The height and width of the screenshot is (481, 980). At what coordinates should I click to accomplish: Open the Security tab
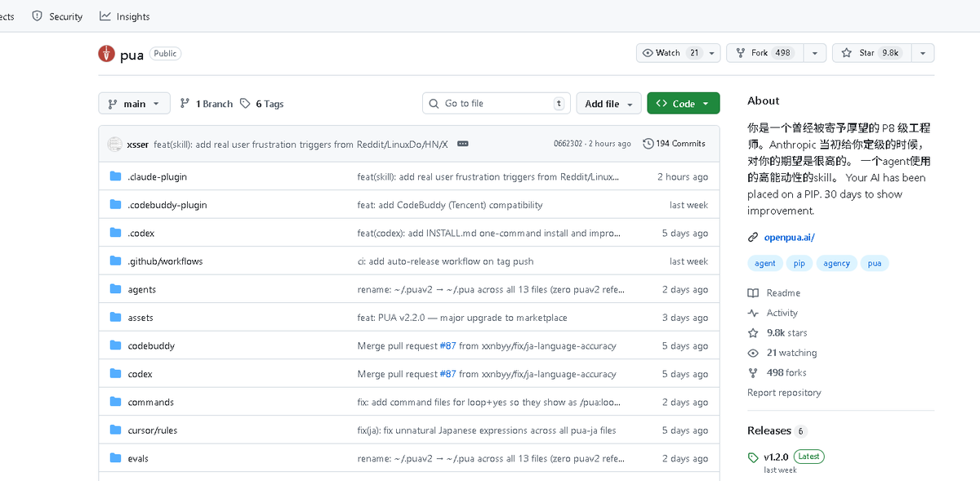57,16
